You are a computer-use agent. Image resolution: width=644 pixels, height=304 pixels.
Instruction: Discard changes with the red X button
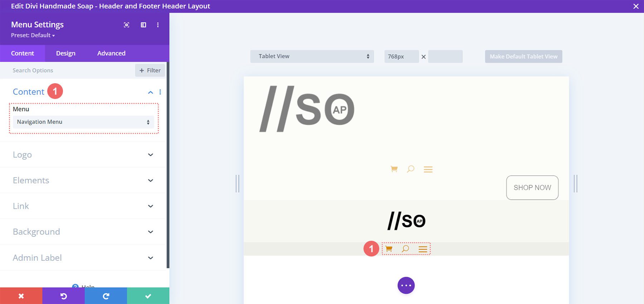21,296
